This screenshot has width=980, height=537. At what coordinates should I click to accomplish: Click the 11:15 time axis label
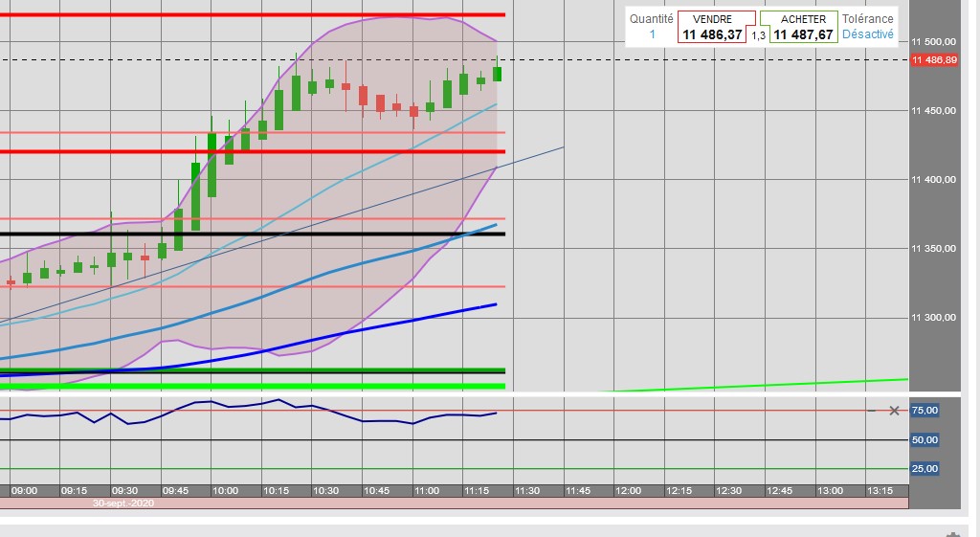click(x=477, y=491)
